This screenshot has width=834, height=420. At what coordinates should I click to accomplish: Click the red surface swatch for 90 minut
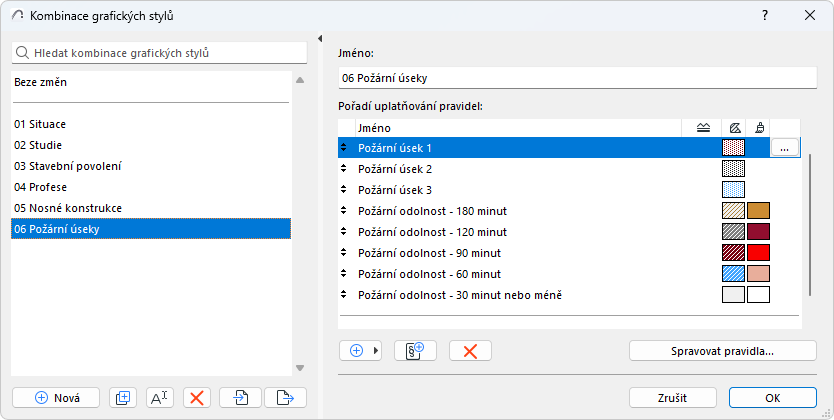tap(758, 253)
